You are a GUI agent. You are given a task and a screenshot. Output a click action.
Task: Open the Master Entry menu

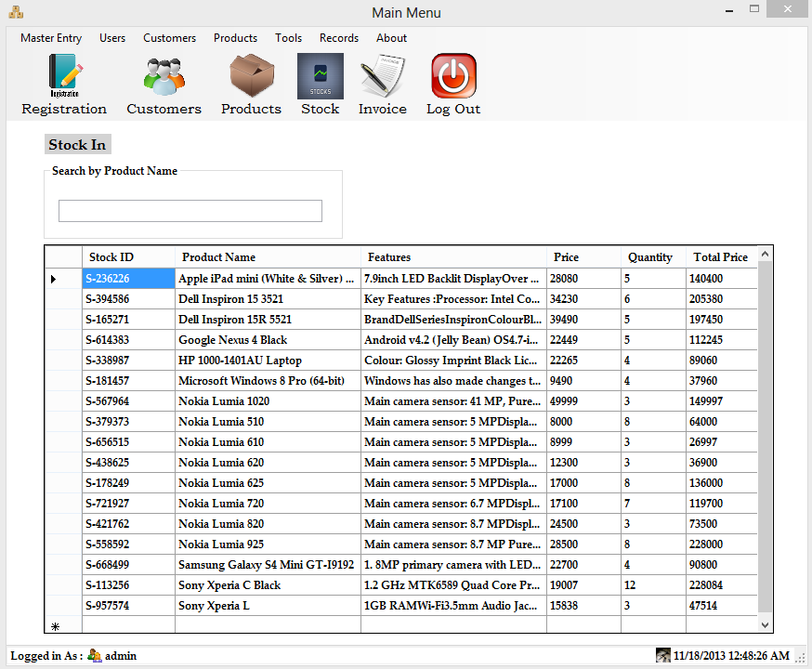point(51,38)
